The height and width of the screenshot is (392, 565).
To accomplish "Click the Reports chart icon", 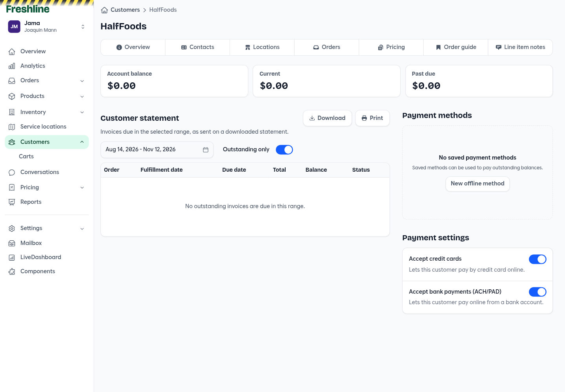I will tap(12, 202).
